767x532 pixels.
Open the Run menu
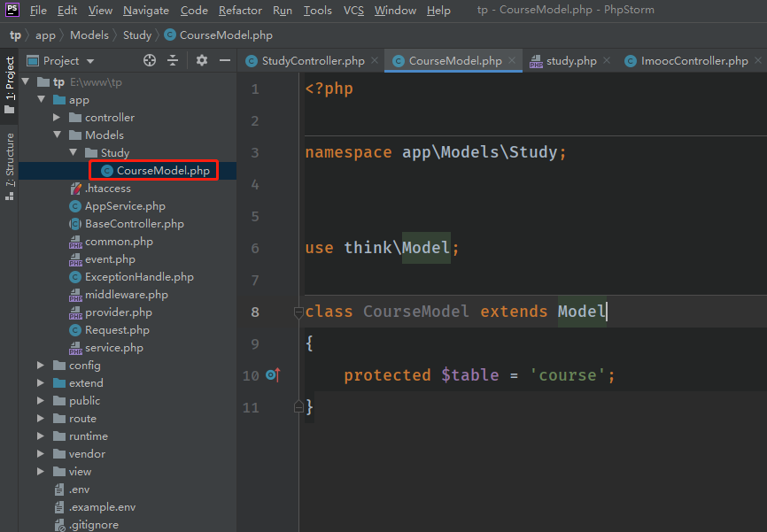(283, 11)
